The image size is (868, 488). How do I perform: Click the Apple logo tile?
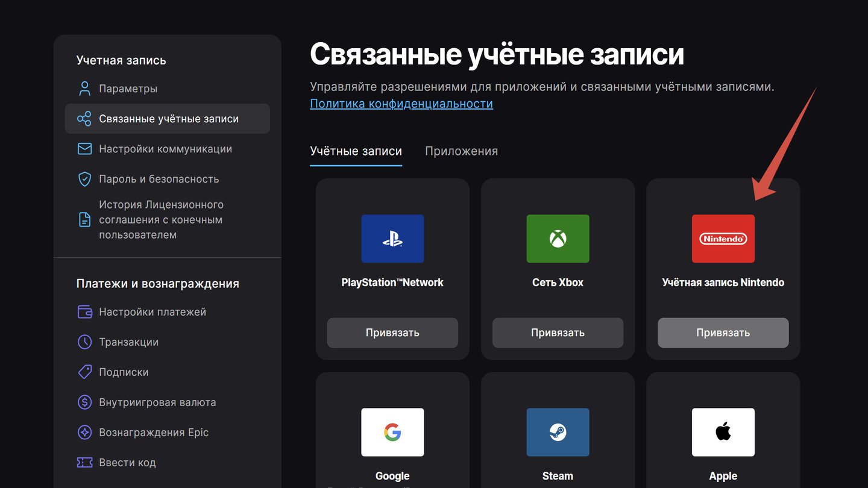click(723, 432)
